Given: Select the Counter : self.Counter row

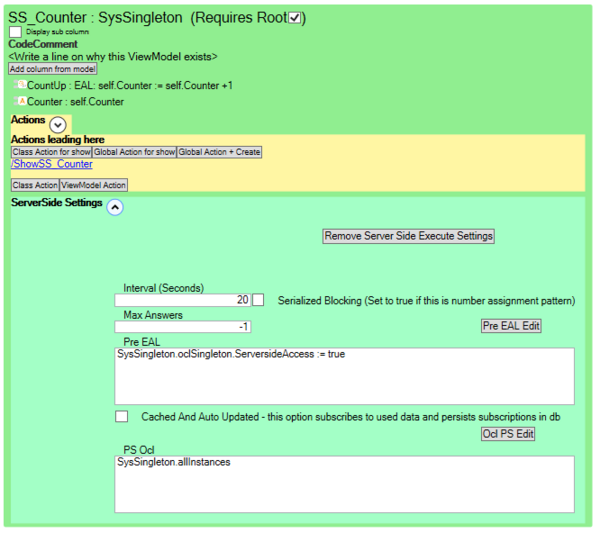Looking at the screenshot, I should pyautogui.click(x=69, y=102).
